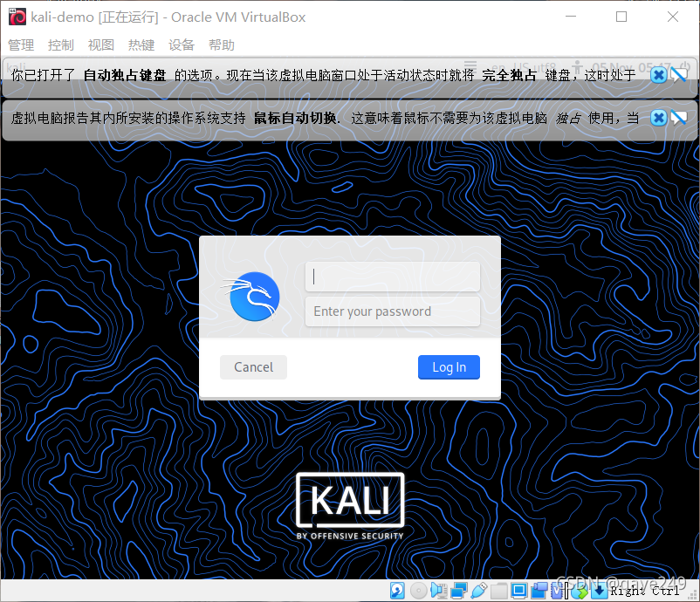
Task: Click the recording status icon
Action: coord(539,591)
